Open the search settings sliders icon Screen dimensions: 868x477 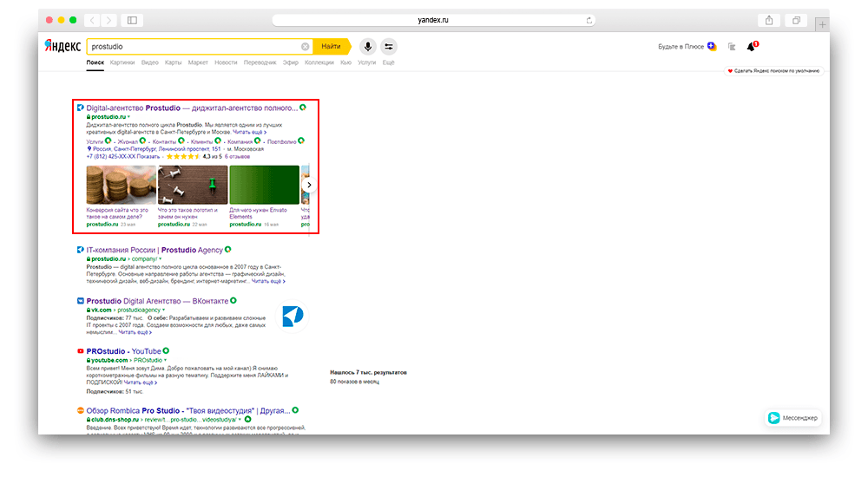389,47
